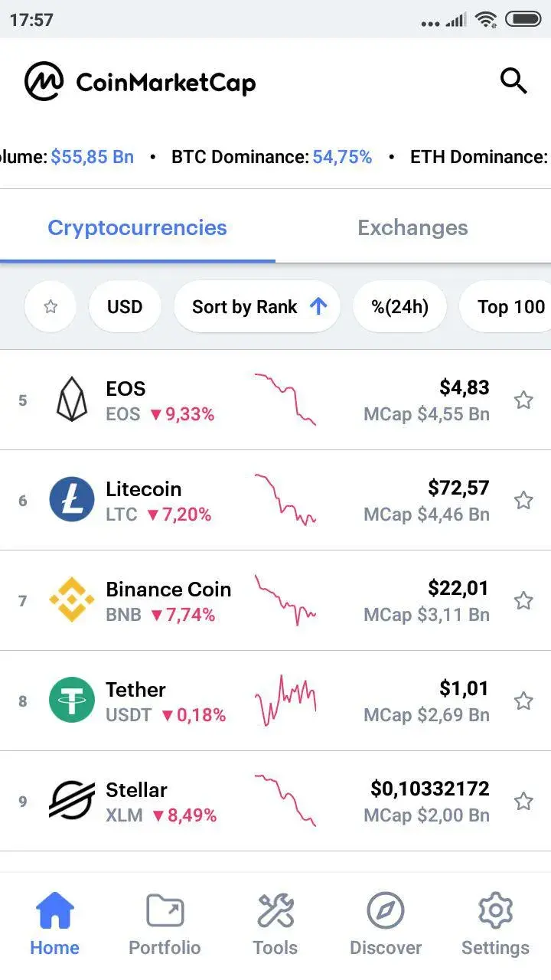Change the %(24h) period chip
Screen dimensions: 551x980
click(400, 307)
